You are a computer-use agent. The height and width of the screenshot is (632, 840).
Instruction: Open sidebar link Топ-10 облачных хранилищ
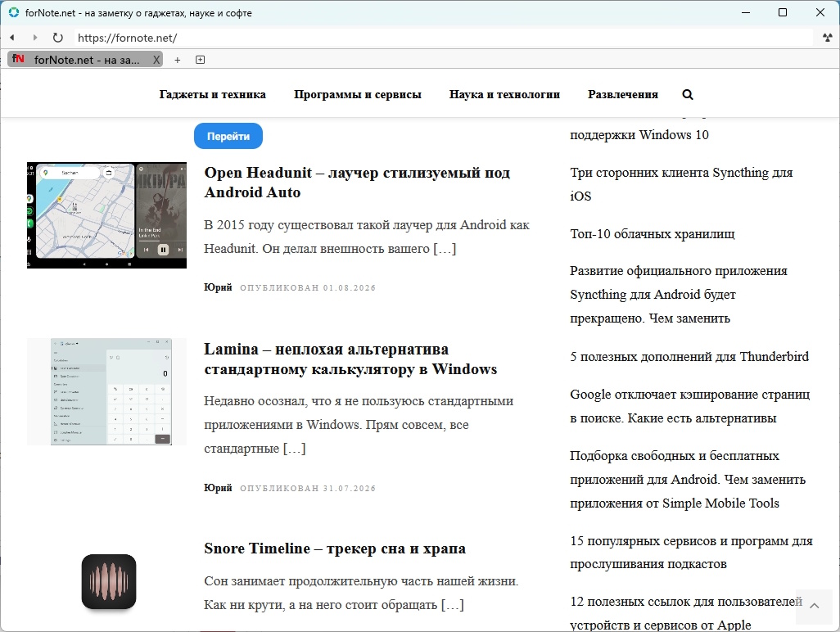[652, 234]
